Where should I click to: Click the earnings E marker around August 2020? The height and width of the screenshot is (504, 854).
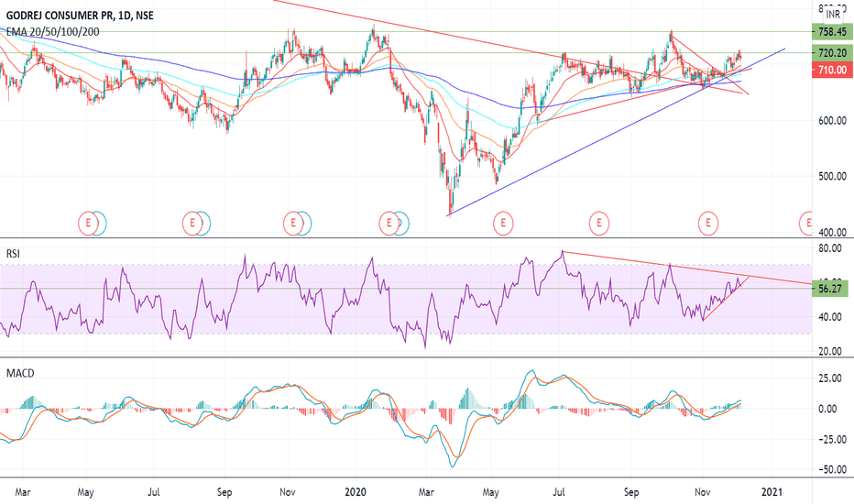tap(599, 223)
